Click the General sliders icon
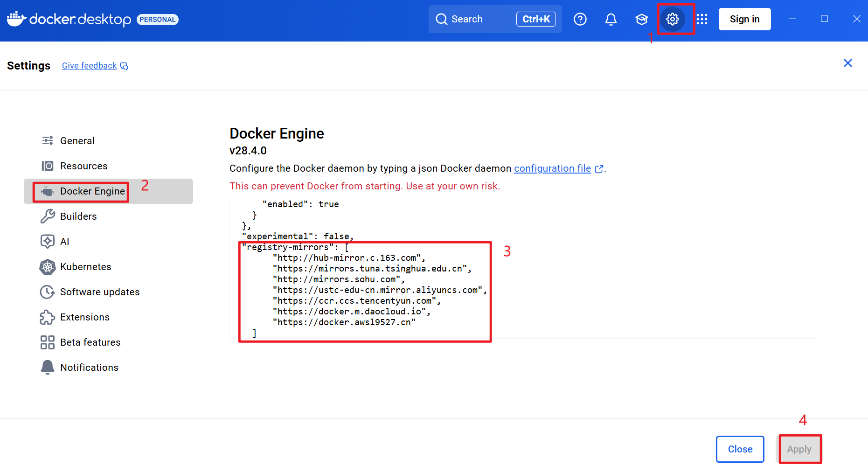Screen dimensions: 868x473 (47, 140)
